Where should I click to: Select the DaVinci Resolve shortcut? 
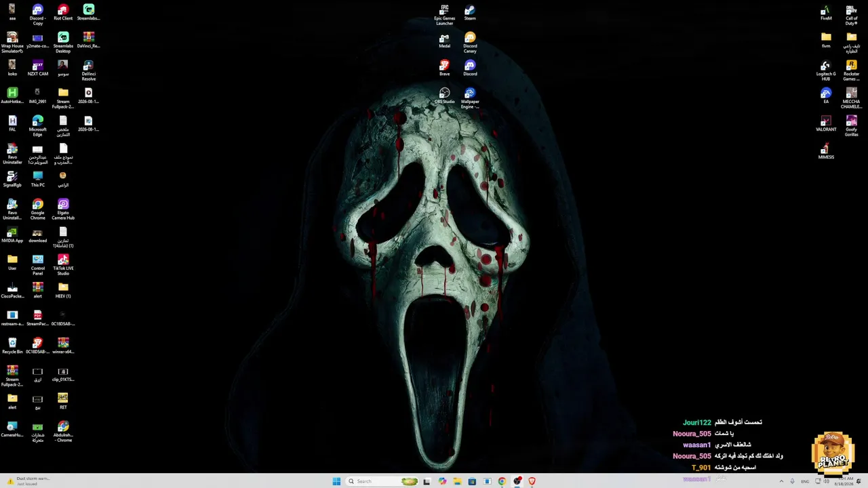point(88,70)
